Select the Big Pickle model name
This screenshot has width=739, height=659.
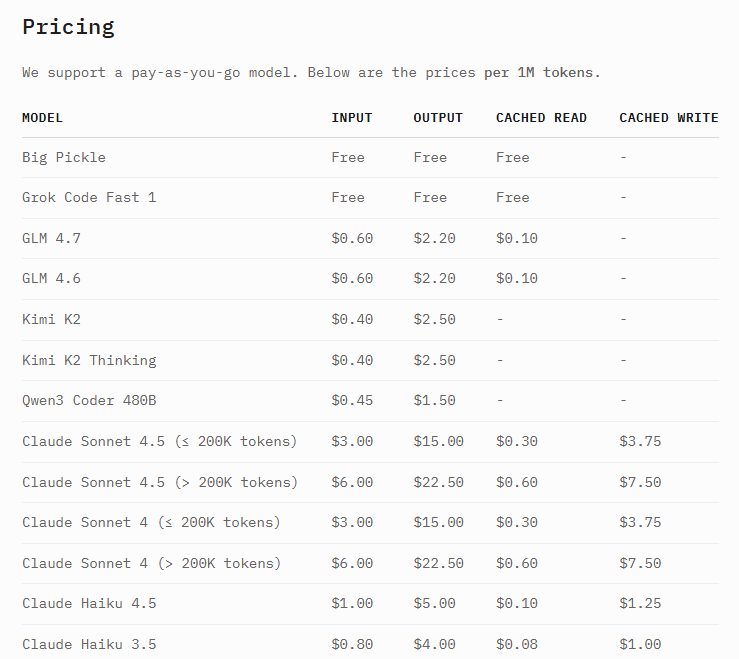[64, 157]
